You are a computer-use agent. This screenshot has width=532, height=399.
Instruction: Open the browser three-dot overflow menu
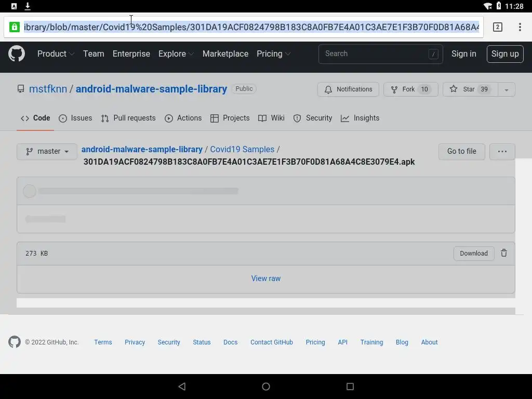520,27
